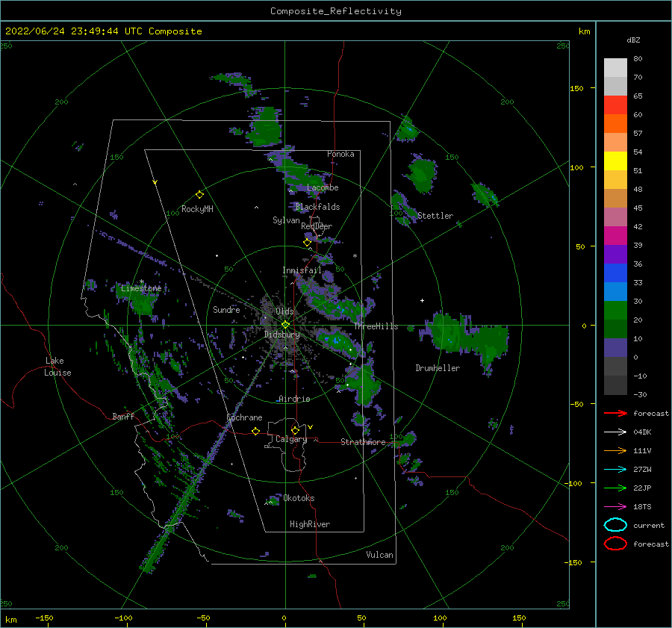Click the white 04DK arrow icon
This screenshot has width=672, height=628.
tap(615, 432)
